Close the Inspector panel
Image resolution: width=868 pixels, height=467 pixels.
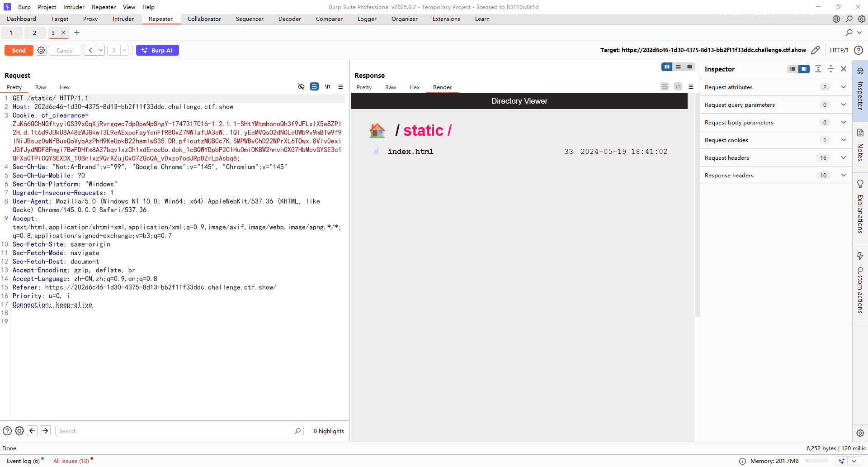click(844, 69)
